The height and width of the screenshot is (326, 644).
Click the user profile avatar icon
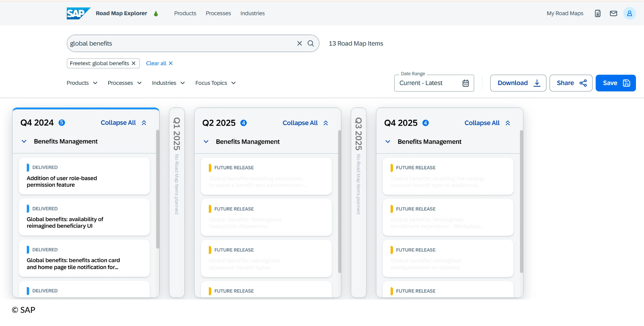(x=630, y=13)
